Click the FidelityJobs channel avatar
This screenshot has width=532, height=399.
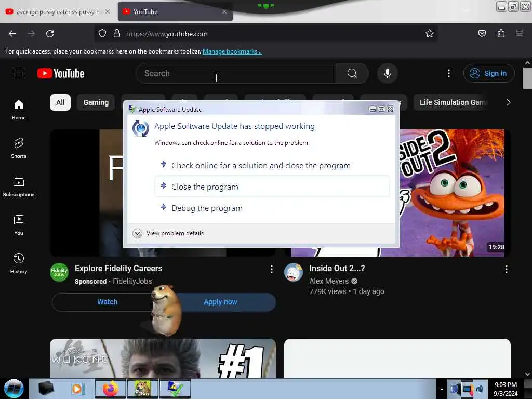coord(59,272)
